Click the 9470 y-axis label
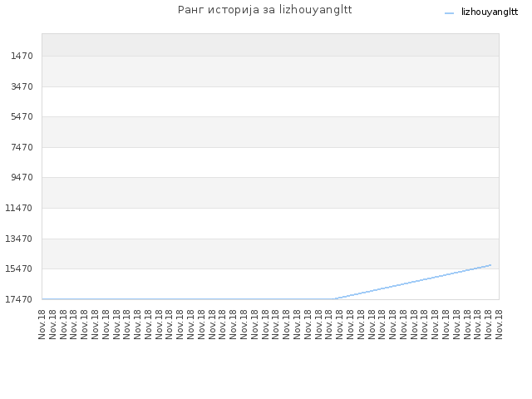 coord(22,177)
